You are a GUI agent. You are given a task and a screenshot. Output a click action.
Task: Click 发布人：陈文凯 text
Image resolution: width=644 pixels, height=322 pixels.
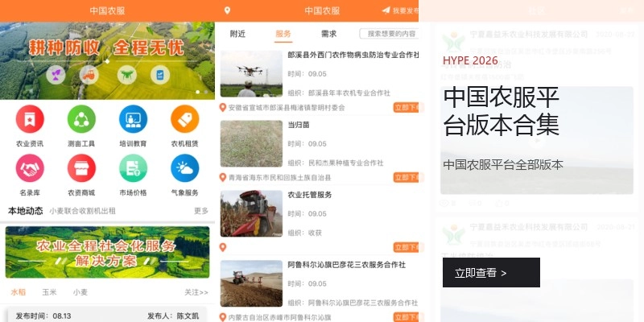[173, 316]
